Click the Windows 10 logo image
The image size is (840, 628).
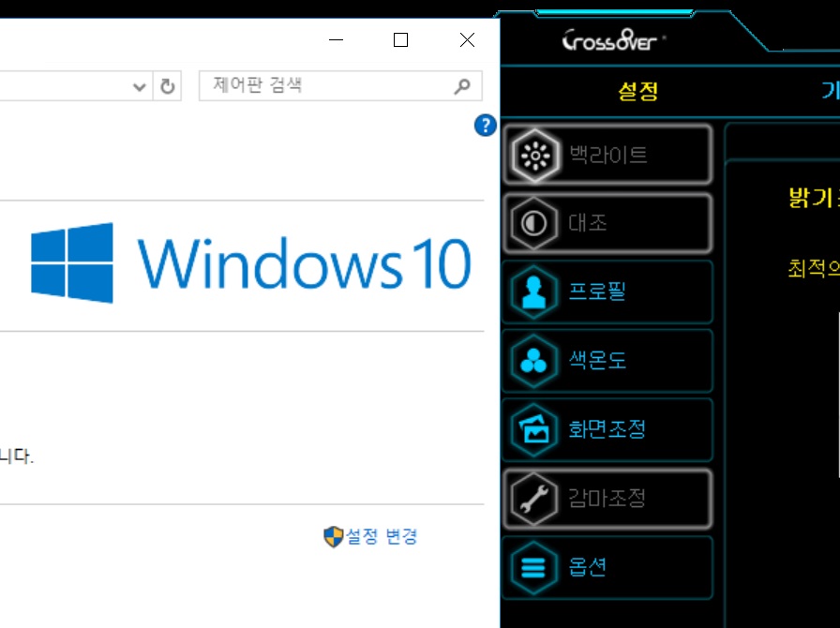[x=72, y=262]
